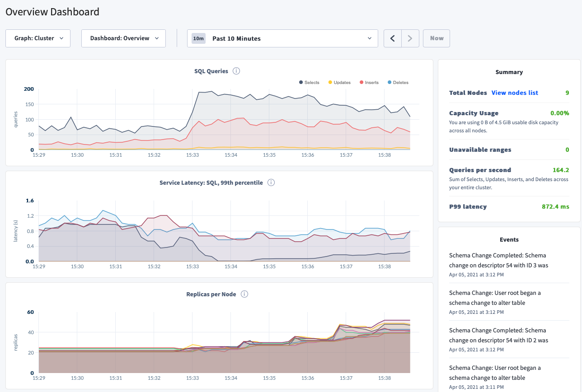582x392 pixels.
Task: Open the Service Latency info tooltip
Action: pos(271,182)
